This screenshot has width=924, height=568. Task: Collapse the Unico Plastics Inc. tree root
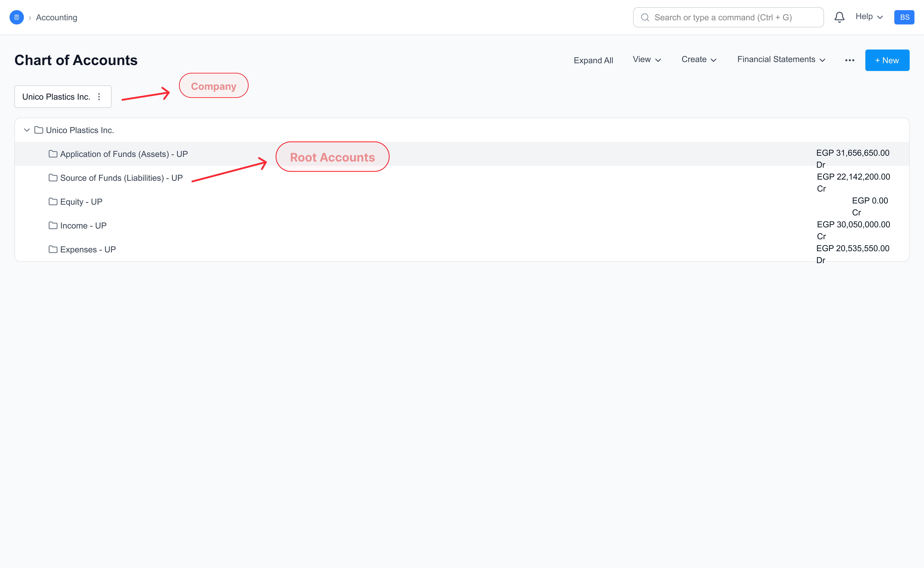point(27,130)
